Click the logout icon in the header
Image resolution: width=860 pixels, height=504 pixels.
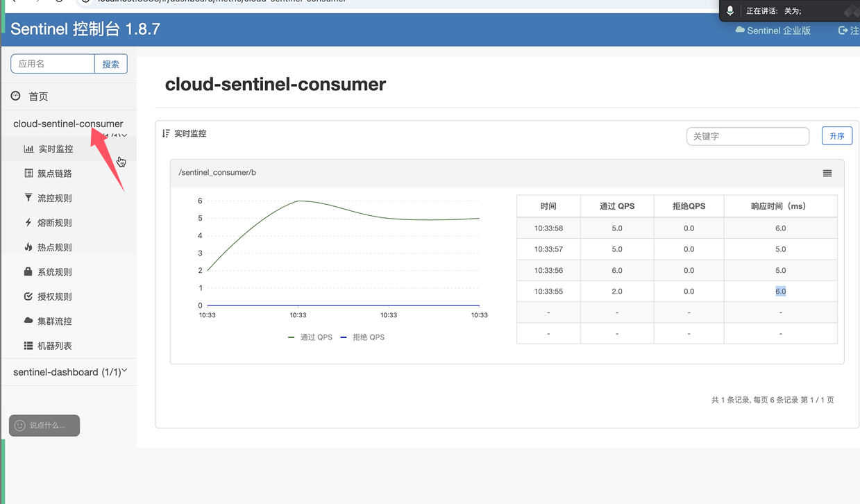click(843, 30)
